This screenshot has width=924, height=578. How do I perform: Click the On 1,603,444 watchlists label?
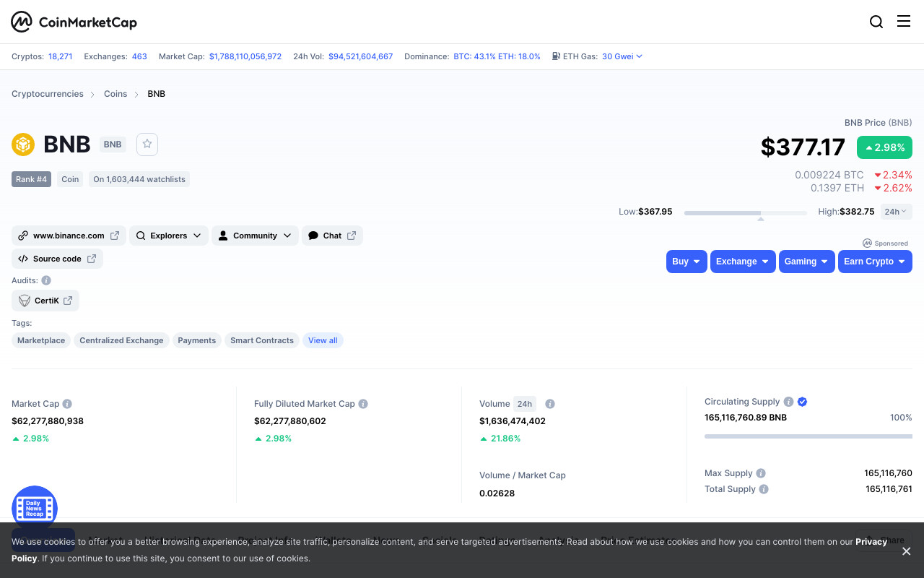[x=139, y=179]
